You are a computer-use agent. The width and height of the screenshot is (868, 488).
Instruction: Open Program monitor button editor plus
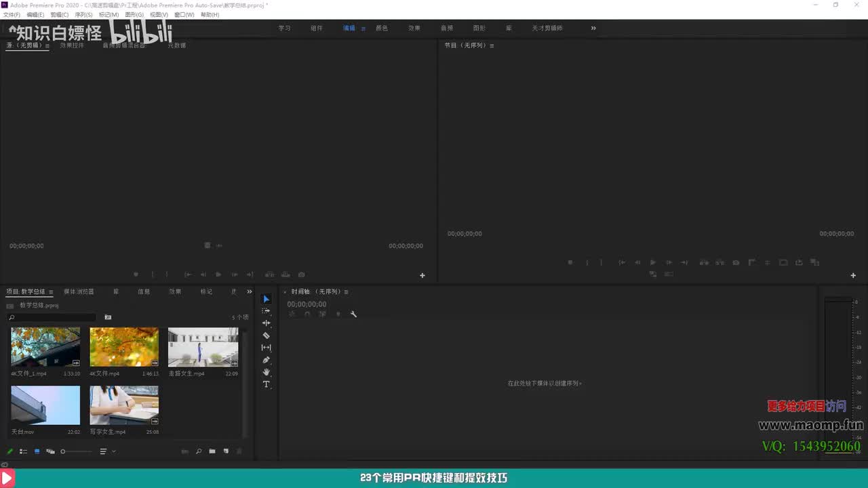[x=853, y=275]
